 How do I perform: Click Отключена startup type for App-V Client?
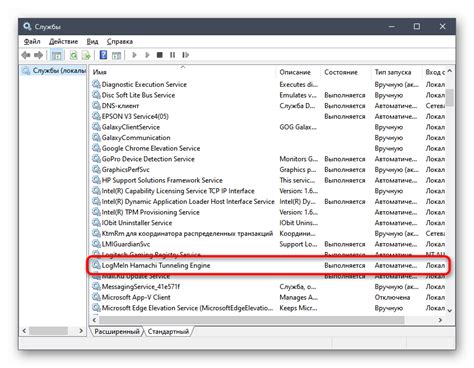392,297
